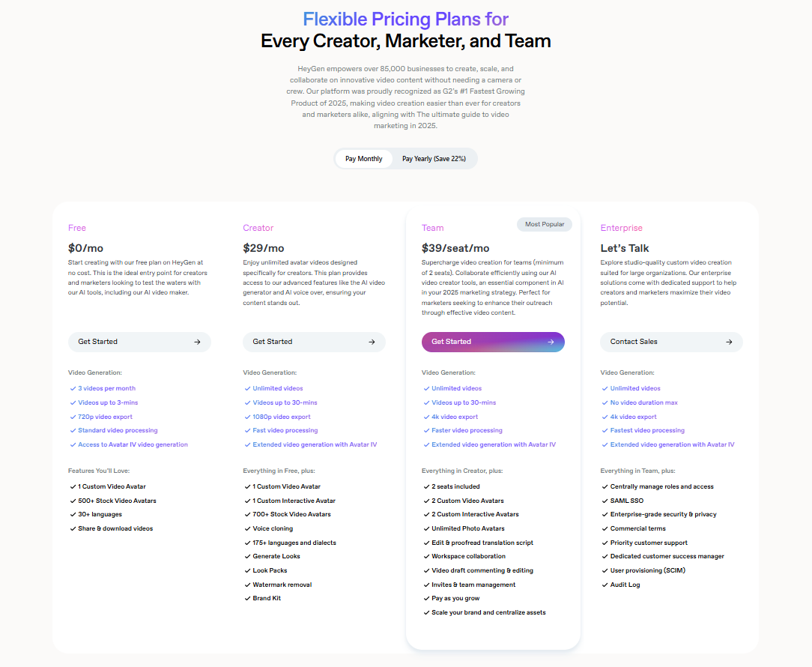Click 'Edit & proofread translation script'
The image size is (812, 667).
click(x=482, y=543)
